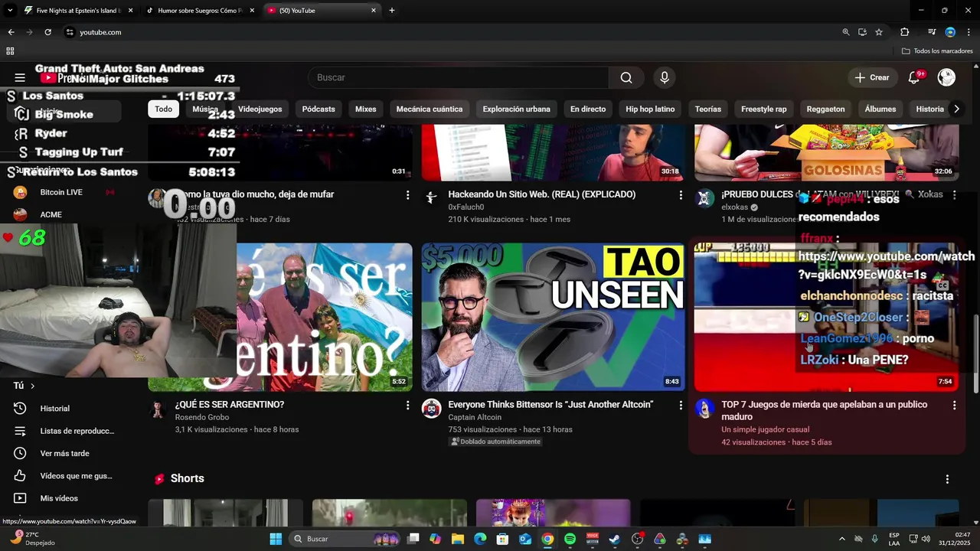Click the search magnifier button
Viewport: 980px width, 551px height.
tap(626, 77)
